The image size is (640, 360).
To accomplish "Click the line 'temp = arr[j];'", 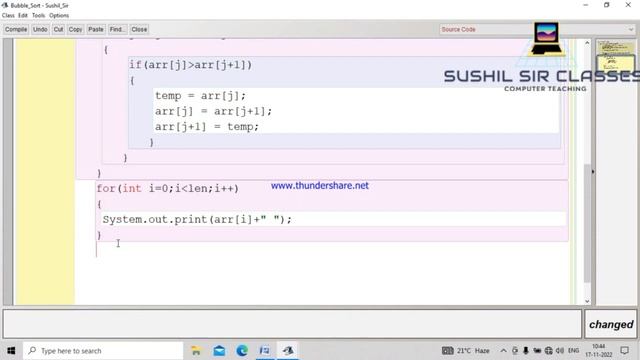I will [200, 96].
